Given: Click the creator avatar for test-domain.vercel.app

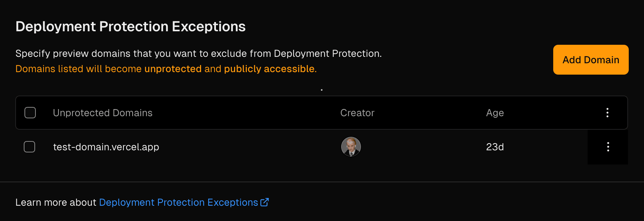Looking at the screenshot, I should (x=351, y=147).
